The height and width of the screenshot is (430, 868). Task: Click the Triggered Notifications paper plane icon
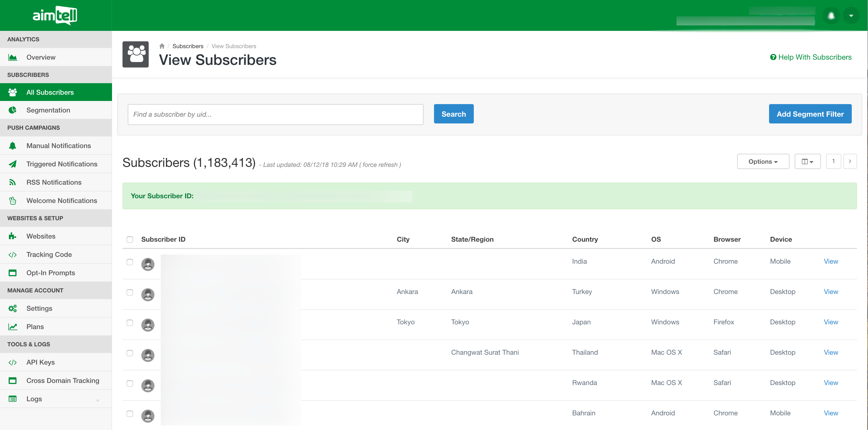[x=13, y=164]
